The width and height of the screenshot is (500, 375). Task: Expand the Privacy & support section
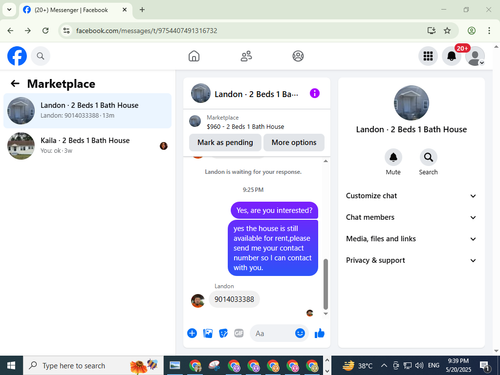[x=411, y=260]
